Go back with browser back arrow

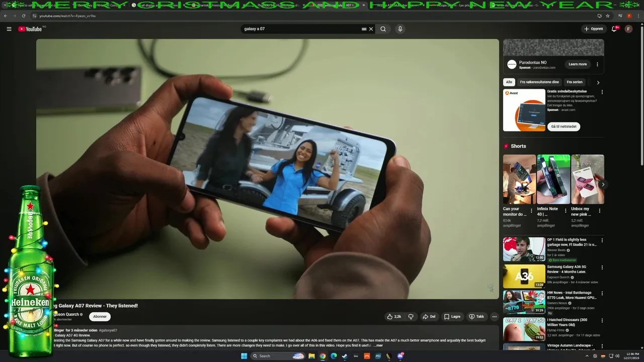(x=6, y=16)
